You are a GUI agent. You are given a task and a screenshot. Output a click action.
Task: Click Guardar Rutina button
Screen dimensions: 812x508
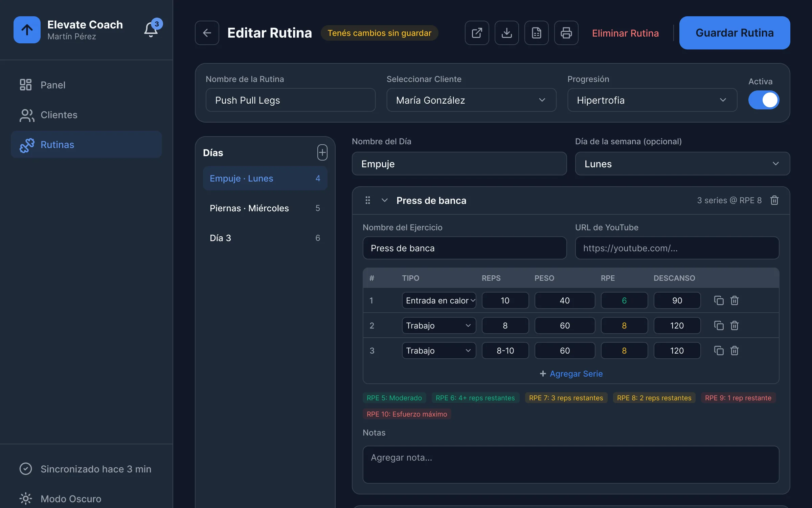735,33
